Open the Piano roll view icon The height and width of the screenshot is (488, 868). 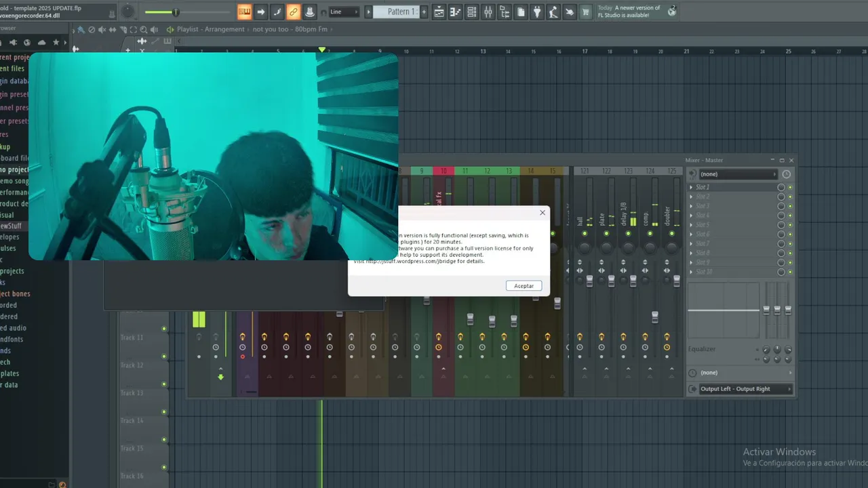click(455, 12)
